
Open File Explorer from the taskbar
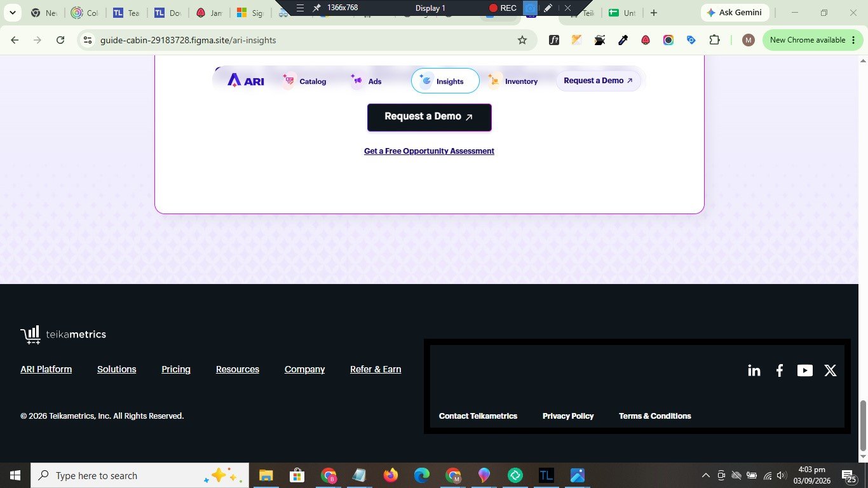[266, 475]
